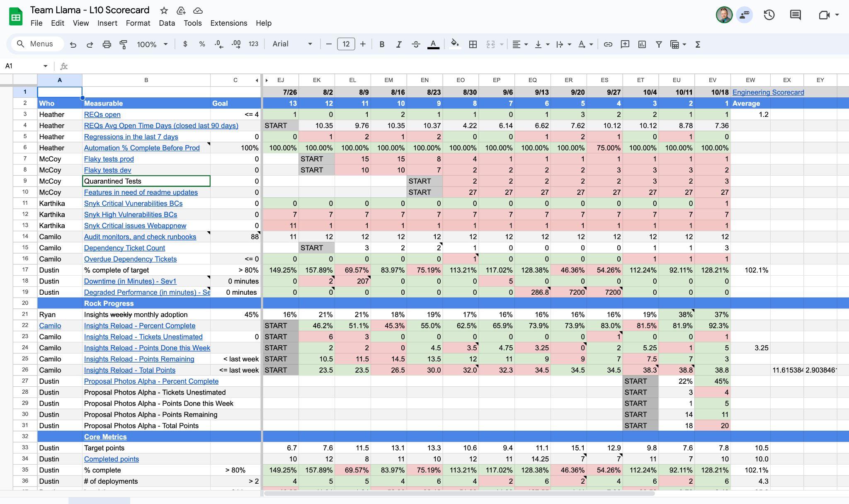Toggle italic formatting
Image resolution: width=849 pixels, height=504 pixels.
coord(399,44)
